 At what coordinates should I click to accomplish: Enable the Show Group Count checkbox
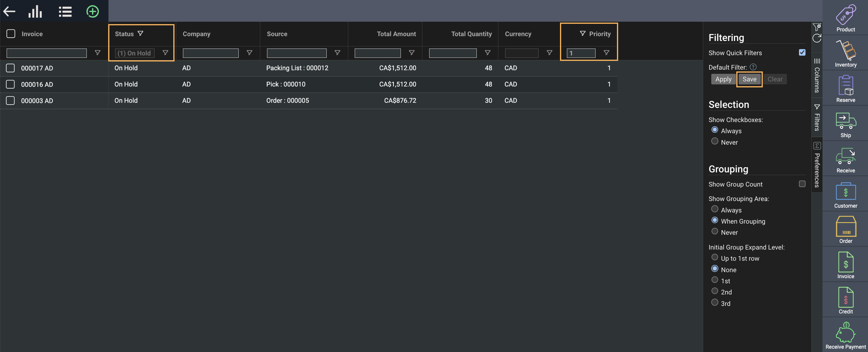(802, 184)
